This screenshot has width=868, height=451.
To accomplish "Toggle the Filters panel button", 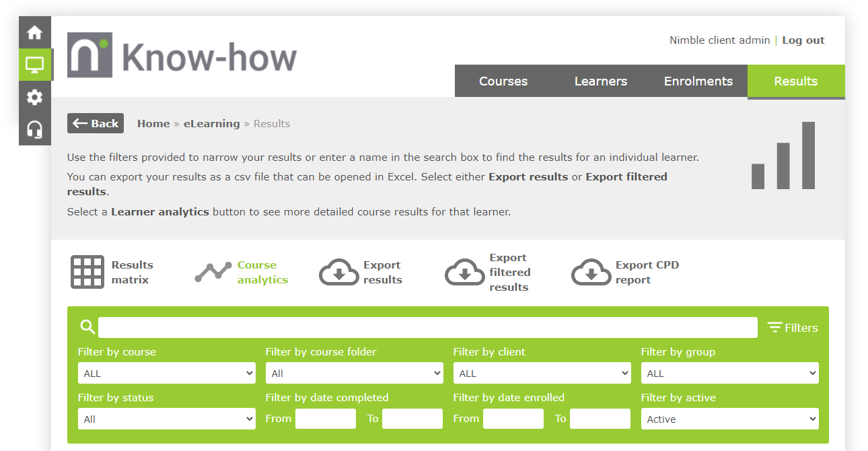I will coord(793,328).
